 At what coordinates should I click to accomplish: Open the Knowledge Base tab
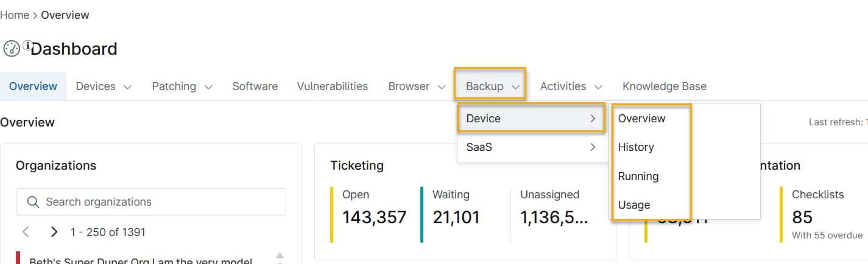664,86
